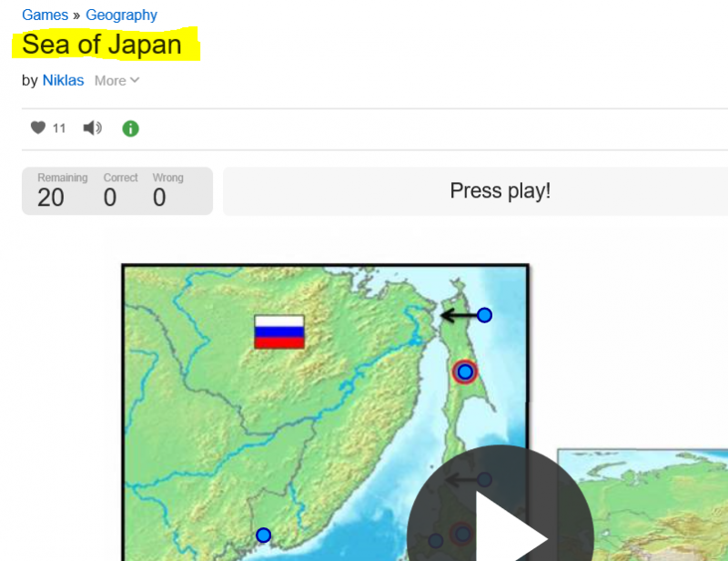Image resolution: width=728 pixels, height=561 pixels.
Task: Click the highlighted Sea of Japan title
Action: click(102, 45)
